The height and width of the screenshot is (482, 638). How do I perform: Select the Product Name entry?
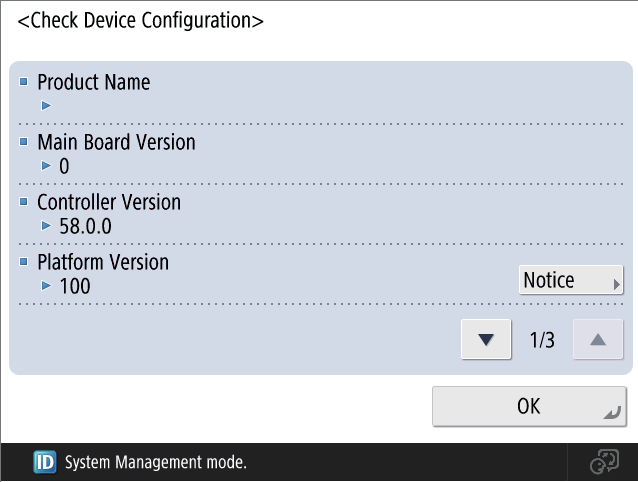pos(321,94)
